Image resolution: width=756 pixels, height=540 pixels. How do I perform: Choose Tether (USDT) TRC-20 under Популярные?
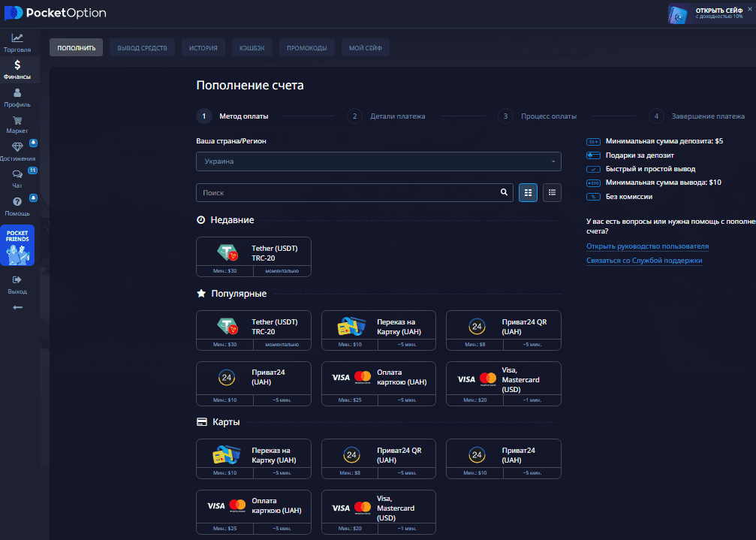254,330
